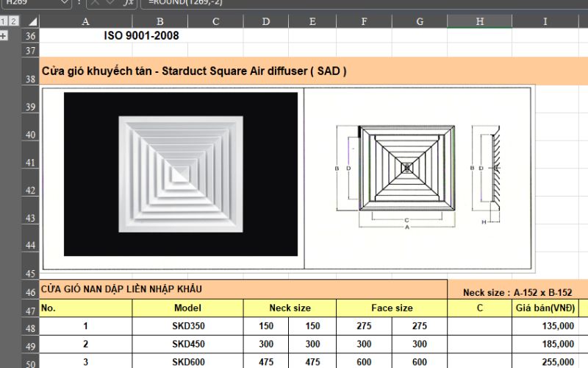Select the white diffuser product photo
Viewport: 588px width, 368px height.
(x=181, y=174)
